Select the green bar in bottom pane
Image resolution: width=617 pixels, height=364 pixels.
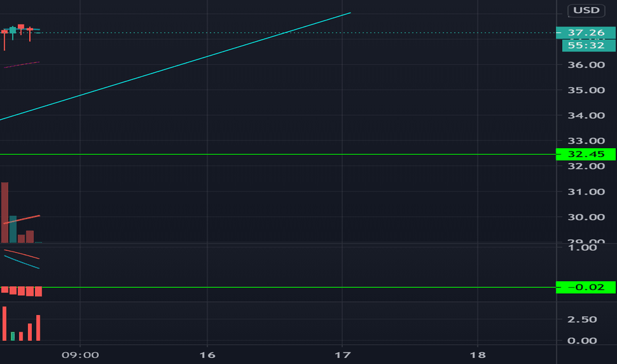[x=13, y=336]
